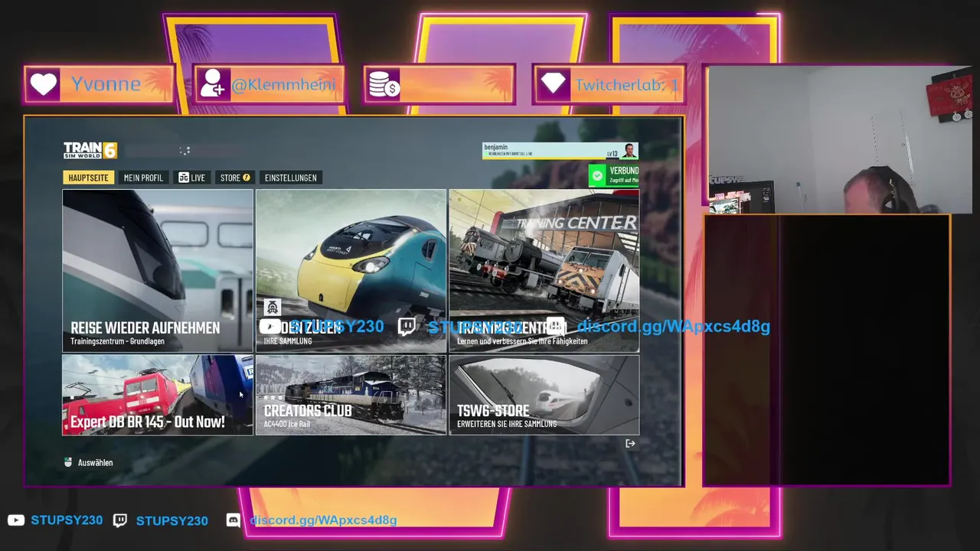Click the YouTube icon in the bottom bar
The width and height of the screenshot is (980, 551).
pos(16,520)
